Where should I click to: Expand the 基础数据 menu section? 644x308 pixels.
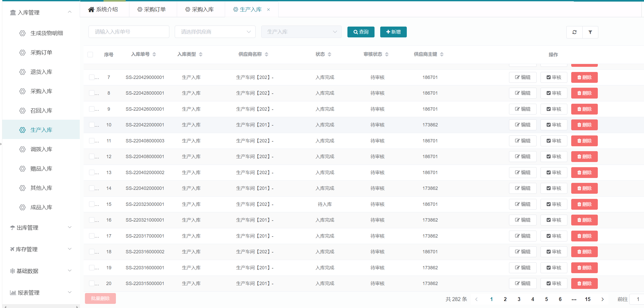pos(41,271)
